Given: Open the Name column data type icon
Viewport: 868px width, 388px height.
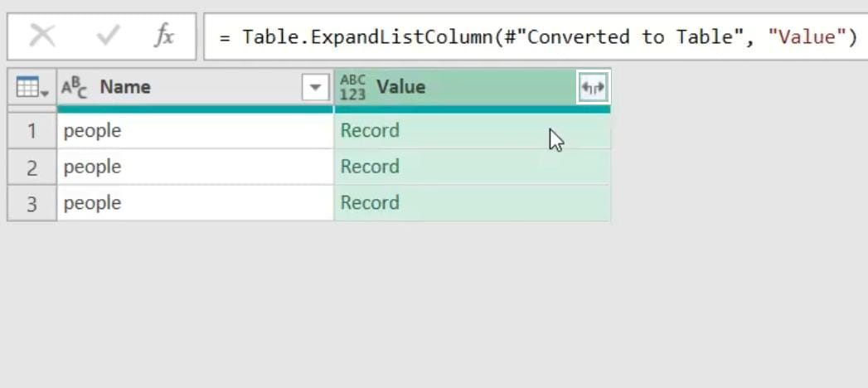Looking at the screenshot, I should (75, 87).
